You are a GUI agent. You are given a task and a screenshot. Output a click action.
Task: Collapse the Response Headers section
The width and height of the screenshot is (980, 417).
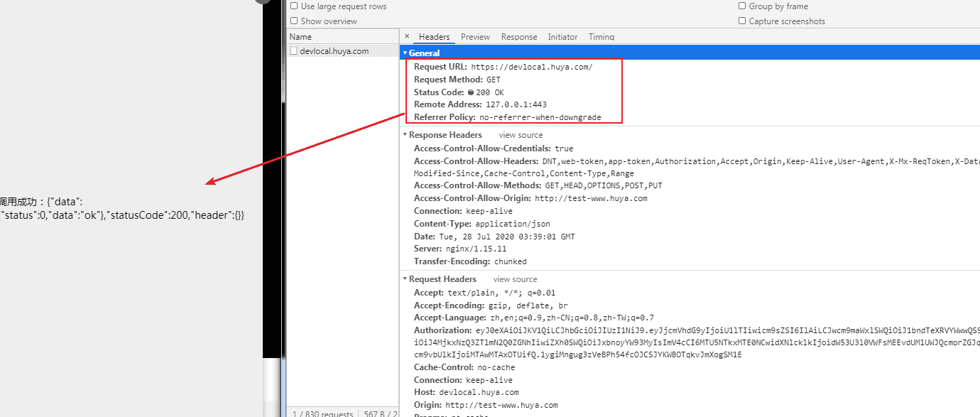pyautogui.click(x=405, y=135)
